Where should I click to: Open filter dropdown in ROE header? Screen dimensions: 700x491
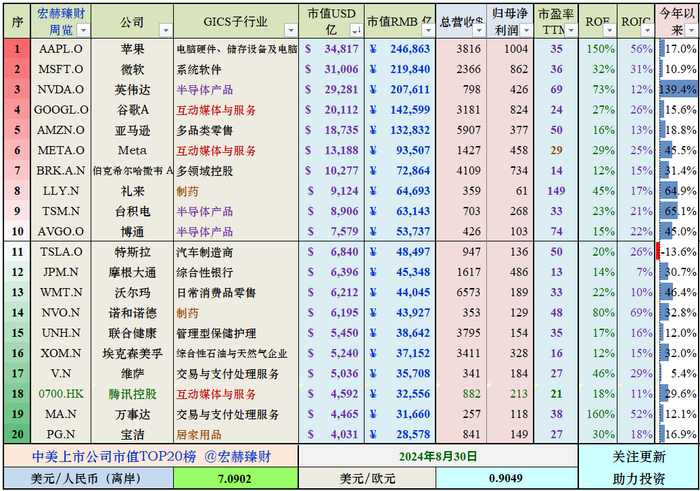(x=609, y=30)
